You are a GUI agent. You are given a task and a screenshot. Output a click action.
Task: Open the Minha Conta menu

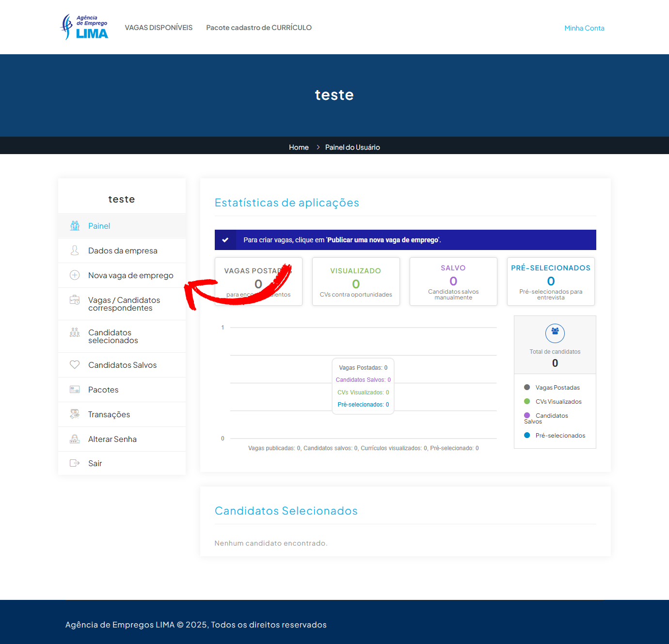584,28
